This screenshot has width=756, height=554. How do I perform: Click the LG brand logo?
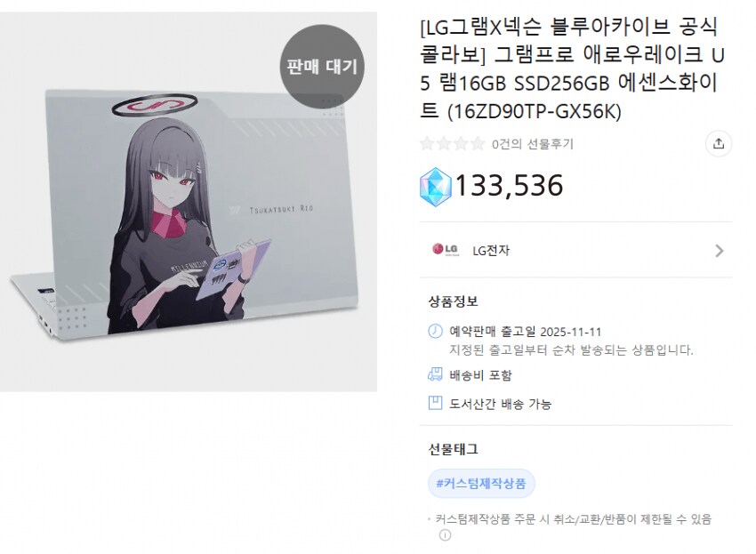click(x=445, y=250)
